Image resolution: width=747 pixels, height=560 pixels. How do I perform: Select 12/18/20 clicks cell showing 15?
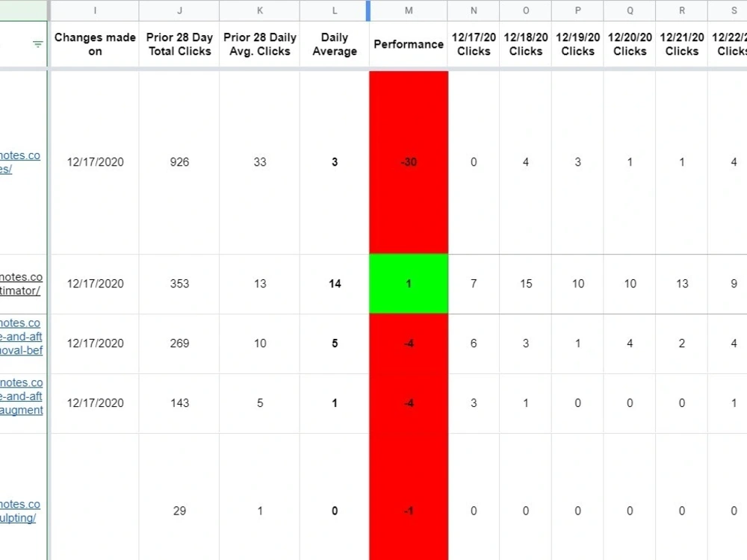(x=525, y=284)
